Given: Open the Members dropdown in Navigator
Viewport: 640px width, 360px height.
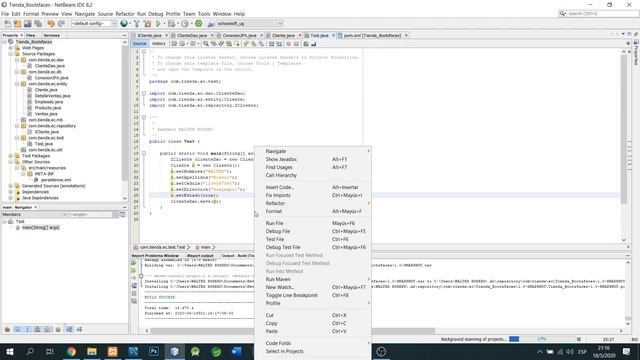Looking at the screenshot, I should 35,214.
